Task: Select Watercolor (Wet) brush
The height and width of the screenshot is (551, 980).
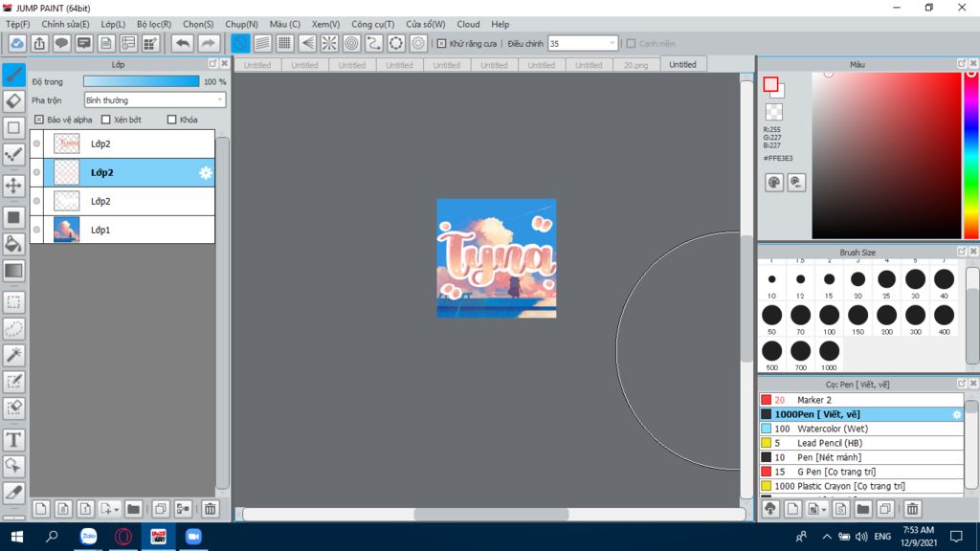Action: [x=861, y=429]
